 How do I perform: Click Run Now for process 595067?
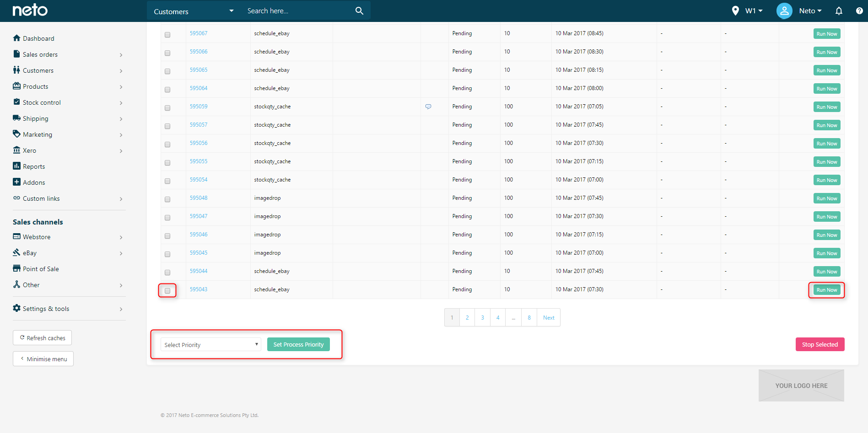point(827,34)
